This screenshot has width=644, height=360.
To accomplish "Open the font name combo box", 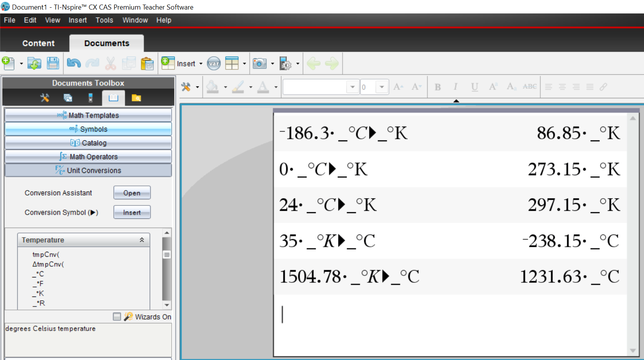I will tap(321, 87).
